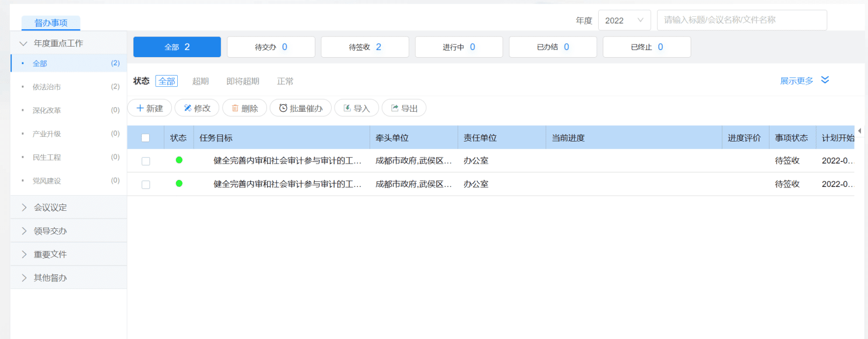Select 深化改革 in the sidebar
The height and width of the screenshot is (339, 868).
click(68, 111)
